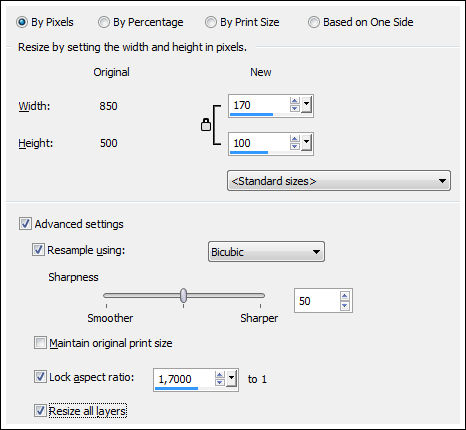This screenshot has height=430, width=466.
Task: Decrease new Height with down arrow
Action: click(295, 147)
